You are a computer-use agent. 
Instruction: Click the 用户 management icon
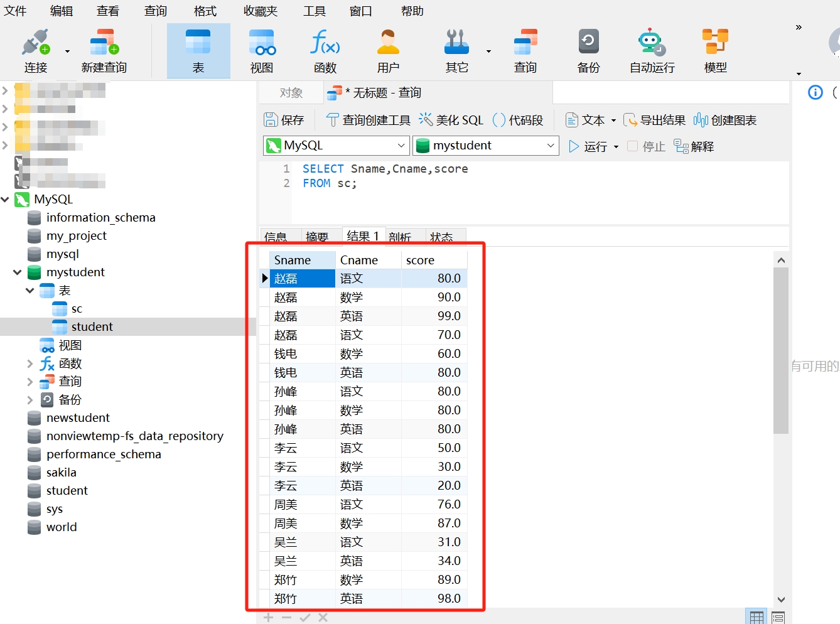[387, 50]
